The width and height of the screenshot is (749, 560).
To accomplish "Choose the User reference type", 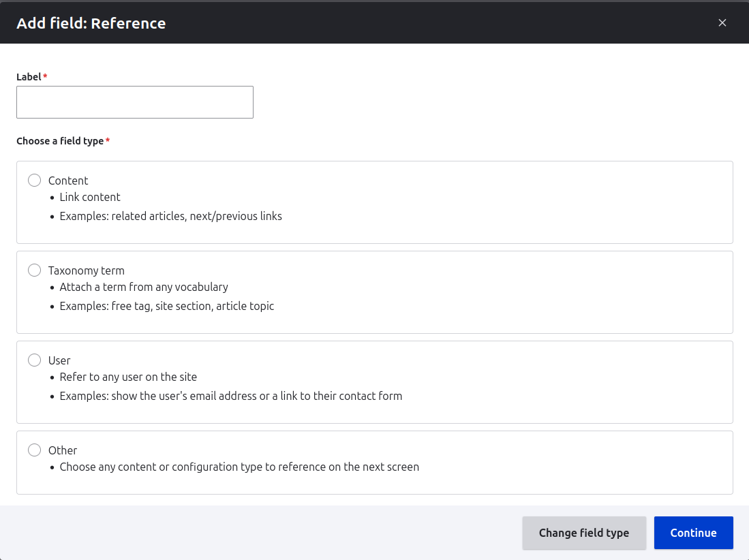I will point(34,360).
